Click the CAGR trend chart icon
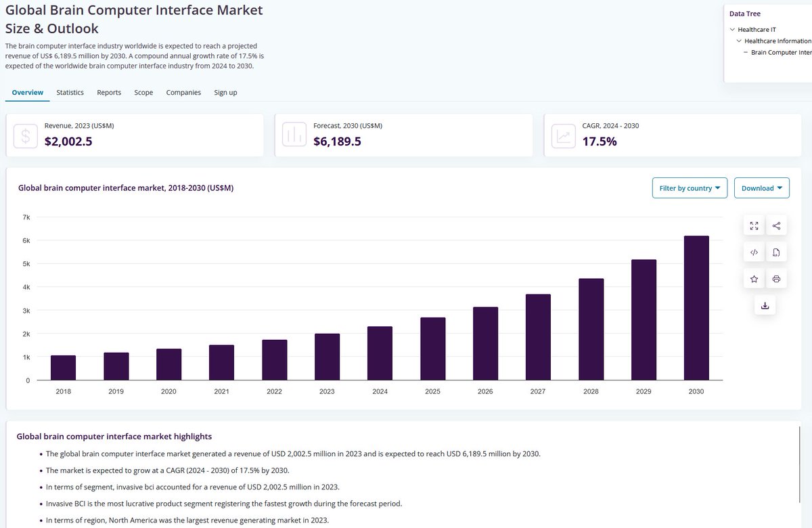The width and height of the screenshot is (812, 528). tap(563, 135)
